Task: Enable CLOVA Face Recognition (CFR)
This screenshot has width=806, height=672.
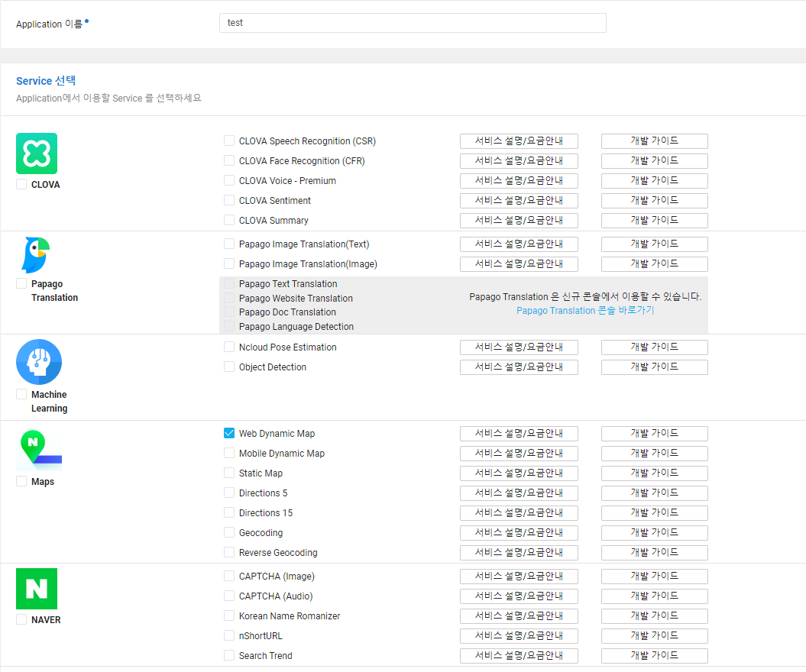Action: (229, 161)
